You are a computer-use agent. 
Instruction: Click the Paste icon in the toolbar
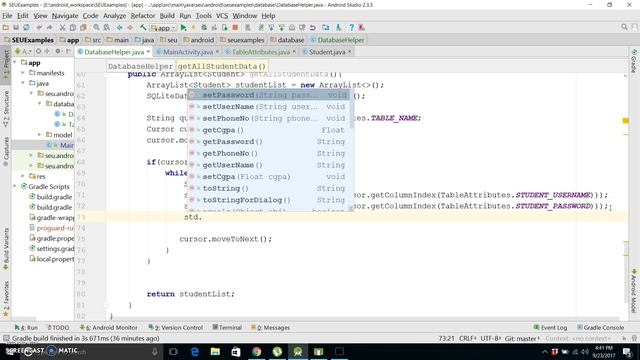point(83,27)
